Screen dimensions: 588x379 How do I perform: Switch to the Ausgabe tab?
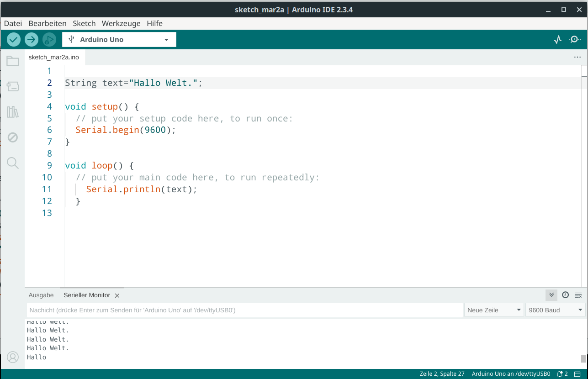click(41, 295)
